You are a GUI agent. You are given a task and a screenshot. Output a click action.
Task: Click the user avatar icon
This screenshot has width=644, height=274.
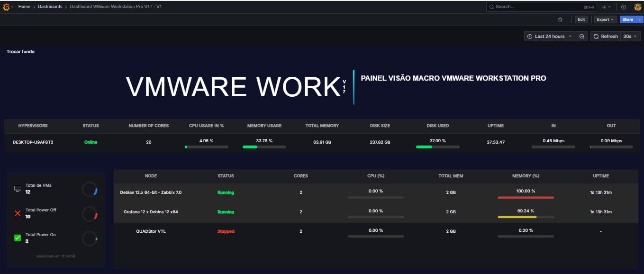pyautogui.click(x=637, y=7)
